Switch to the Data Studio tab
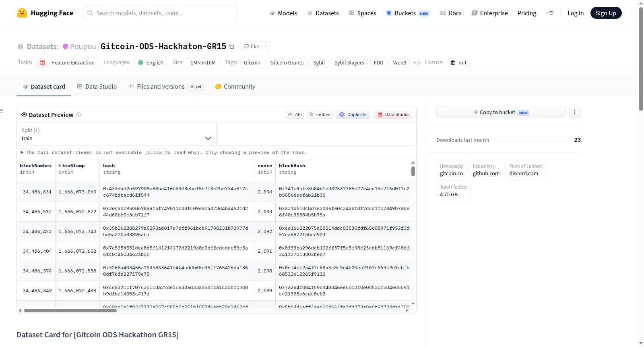Viewport: 644px width, 347px height. [x=97, y=87]
